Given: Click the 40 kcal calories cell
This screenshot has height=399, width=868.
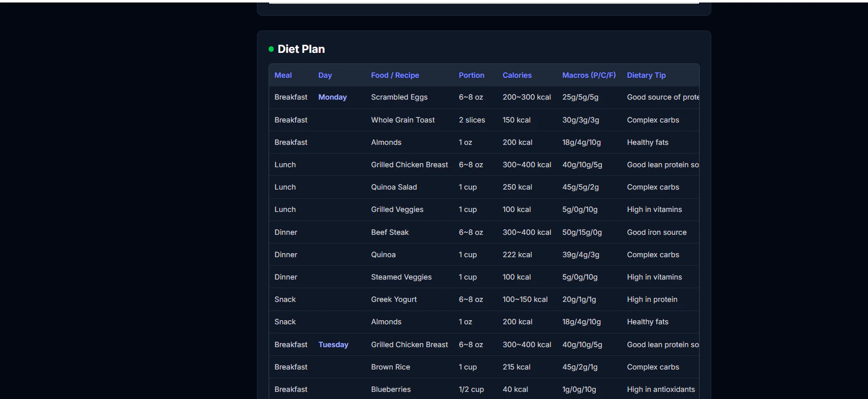Looking at the screenshot, I should pyautogui.click(x=515, y=389).
